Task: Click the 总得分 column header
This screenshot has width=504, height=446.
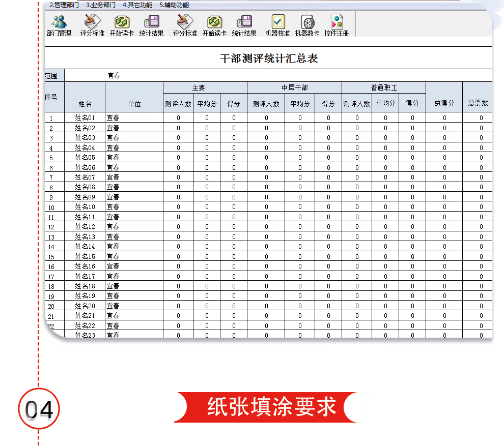Action: [x=444, y=103]
